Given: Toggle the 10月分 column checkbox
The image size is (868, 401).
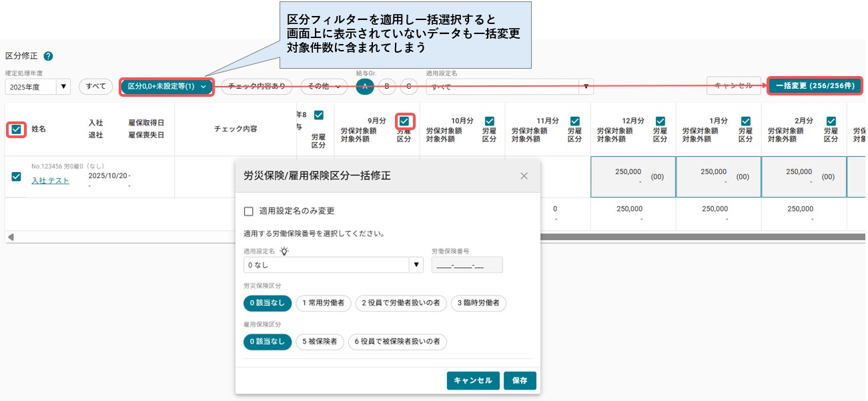Looking at the screenshot, I should (490, 121).
